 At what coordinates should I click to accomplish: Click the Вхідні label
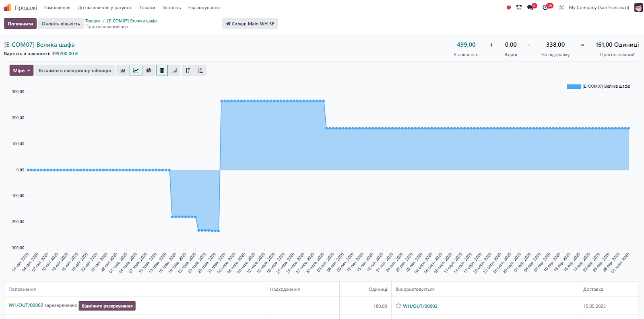click(x=511, y=55)
